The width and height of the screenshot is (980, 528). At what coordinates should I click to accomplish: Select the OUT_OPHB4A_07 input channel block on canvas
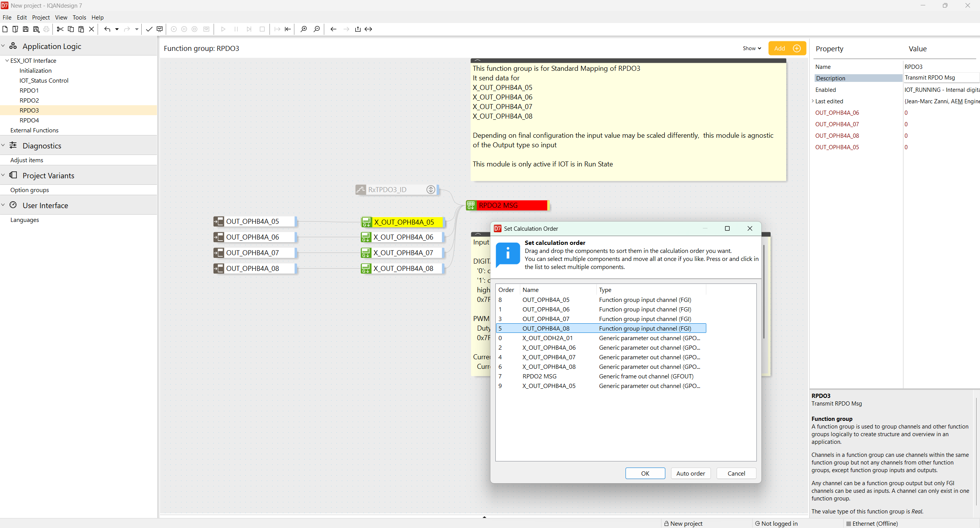point(255,253)
